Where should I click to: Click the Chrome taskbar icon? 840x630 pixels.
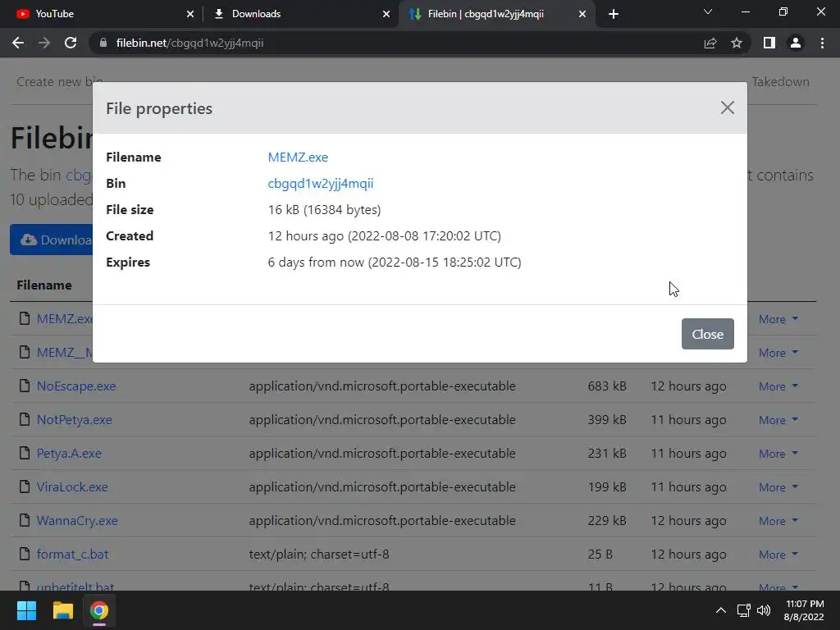99,610
